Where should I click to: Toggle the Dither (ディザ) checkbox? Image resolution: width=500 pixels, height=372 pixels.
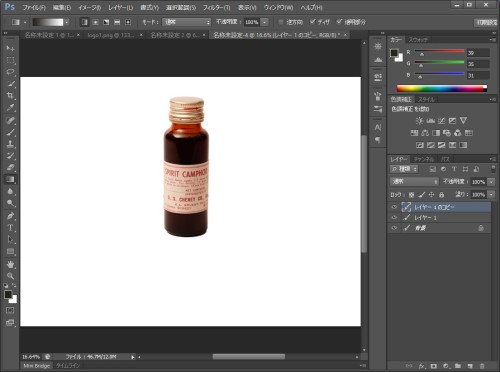pyautogui.click(x=313, y=22)
